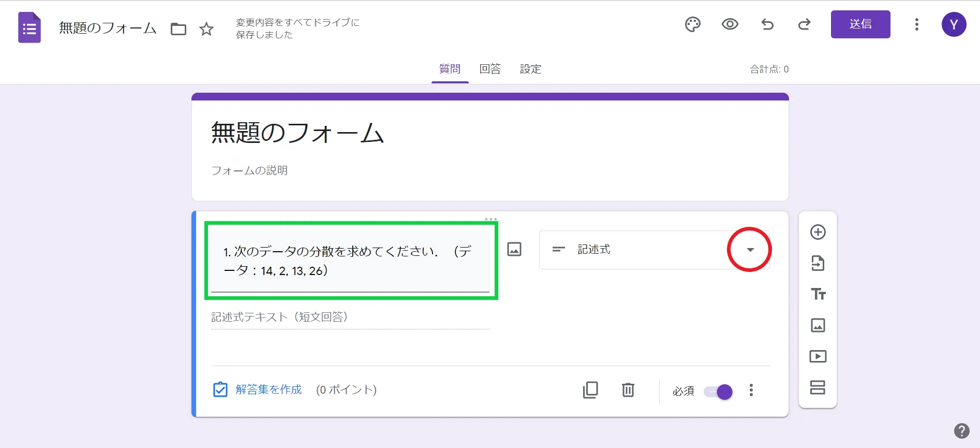Delete the question using trash icon
This screenshot has width=980, height=448.
(628, 390)
